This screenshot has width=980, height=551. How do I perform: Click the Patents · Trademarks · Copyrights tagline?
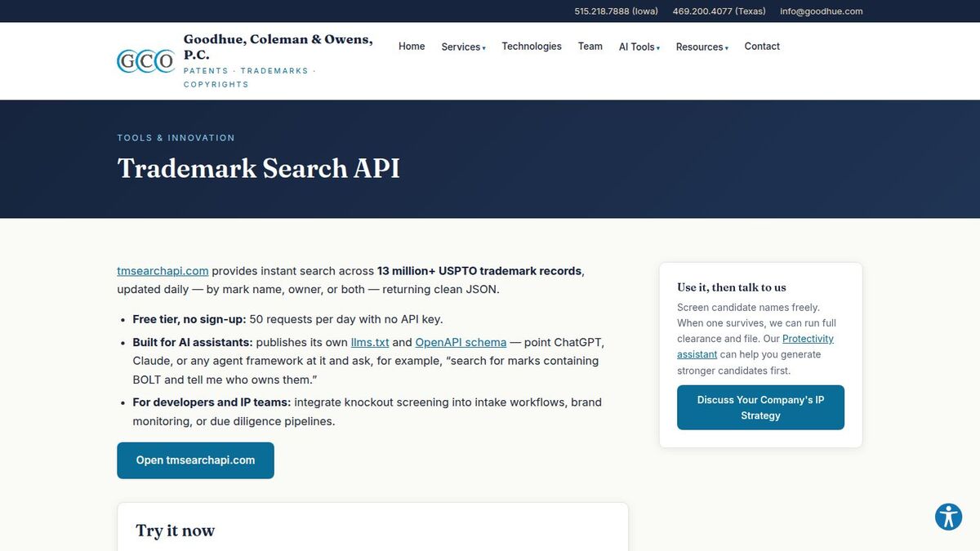[x=249, y=78]
